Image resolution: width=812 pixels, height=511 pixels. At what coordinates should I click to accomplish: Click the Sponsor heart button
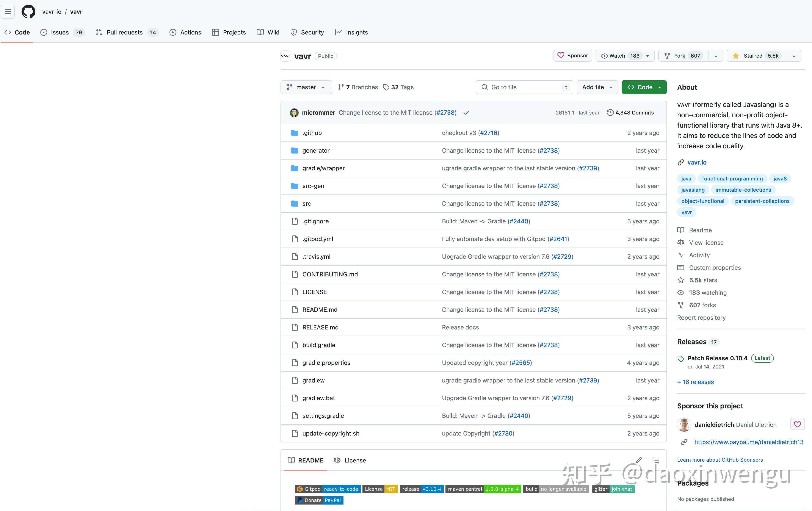click(573, 56)
